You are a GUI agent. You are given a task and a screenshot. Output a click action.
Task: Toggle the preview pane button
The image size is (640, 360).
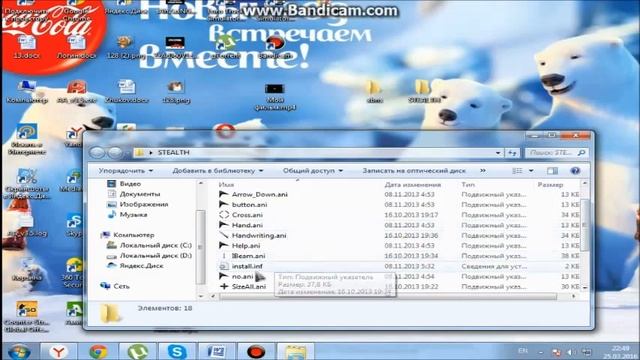[552, 171]
